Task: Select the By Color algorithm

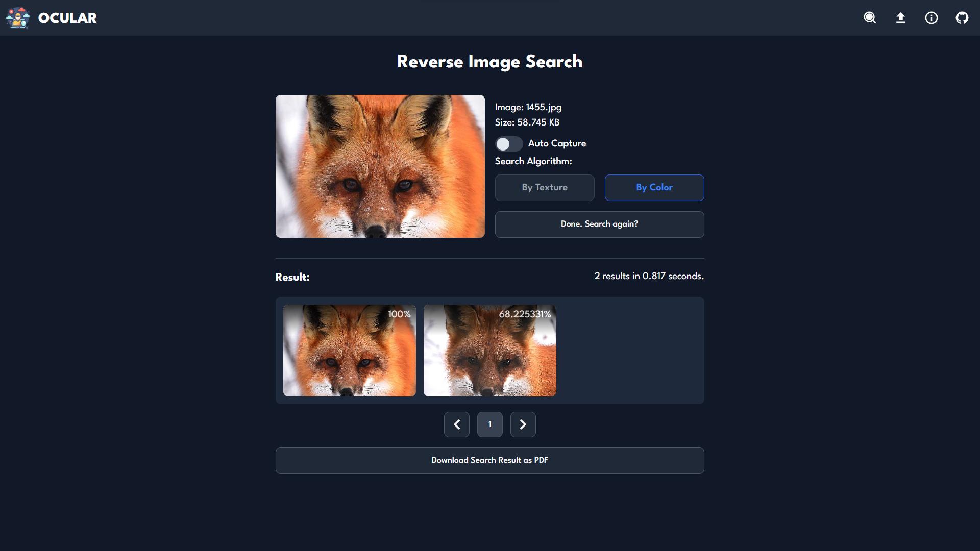Action: [654, 188]
